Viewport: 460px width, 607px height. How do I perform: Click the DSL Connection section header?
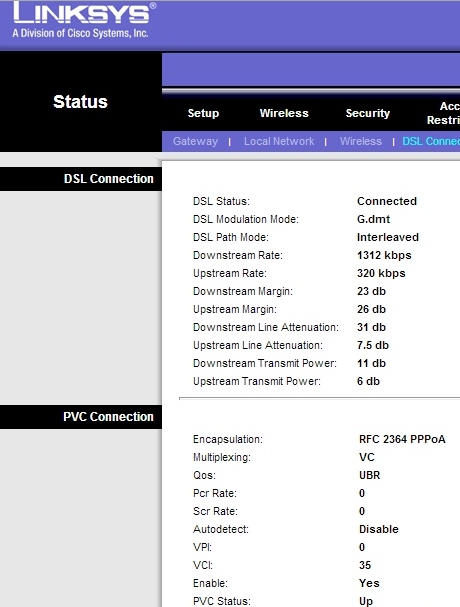108,179
